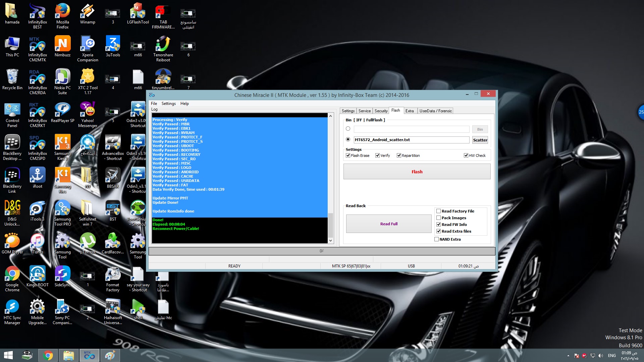This screenshot has width=644, height=362.
Task: Toggle the Verify checkbox
Action: (377, 156)
